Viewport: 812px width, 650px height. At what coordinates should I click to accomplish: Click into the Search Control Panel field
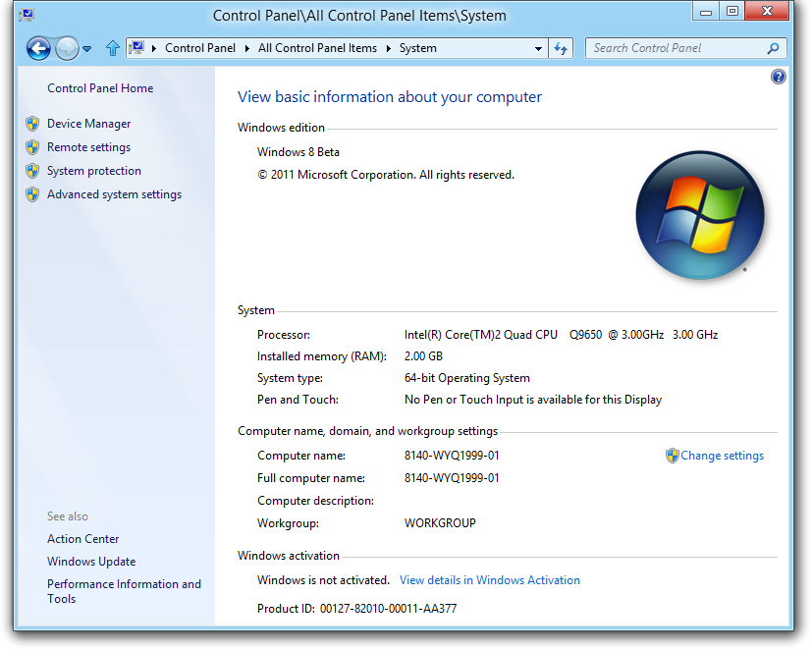pyautogui.click(x=676, y=48)
